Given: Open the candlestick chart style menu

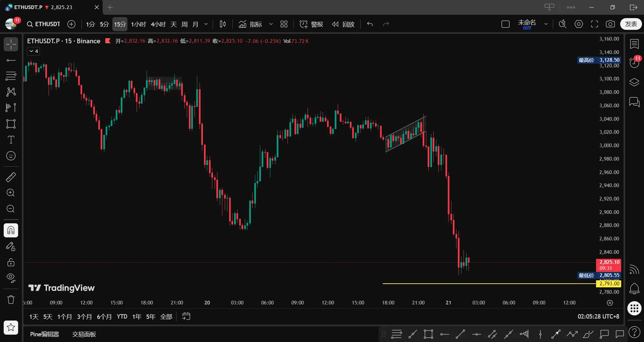Looking at the screenshot, I should point(223,24).
